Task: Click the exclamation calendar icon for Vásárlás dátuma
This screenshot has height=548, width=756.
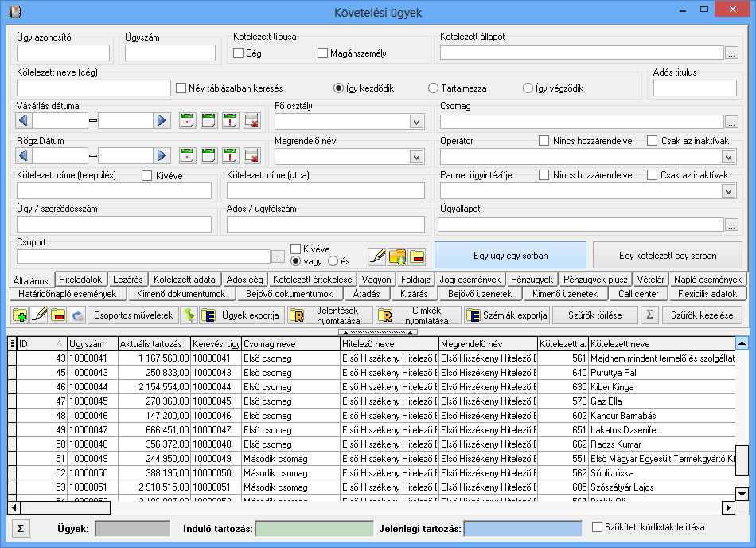Action: [230, 120]
